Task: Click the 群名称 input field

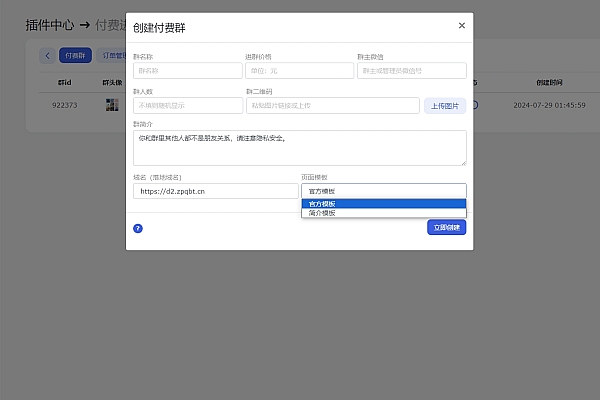Action: (x=188, y=71)
